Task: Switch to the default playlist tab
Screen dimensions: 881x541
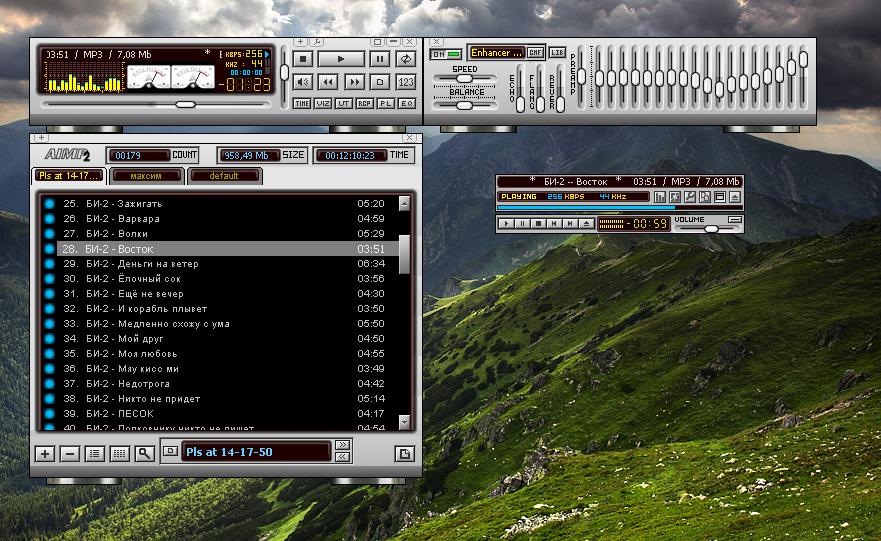Action: (224, 176)
